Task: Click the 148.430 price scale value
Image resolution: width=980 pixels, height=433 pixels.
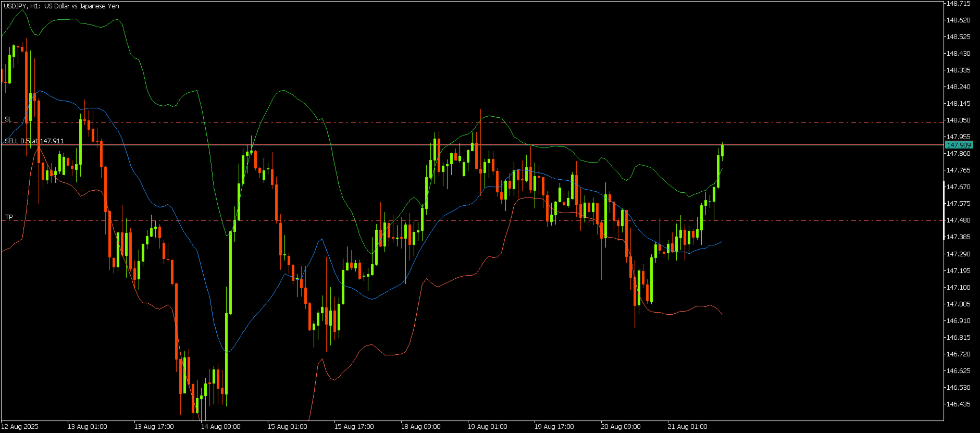Action: coord(959,54)
